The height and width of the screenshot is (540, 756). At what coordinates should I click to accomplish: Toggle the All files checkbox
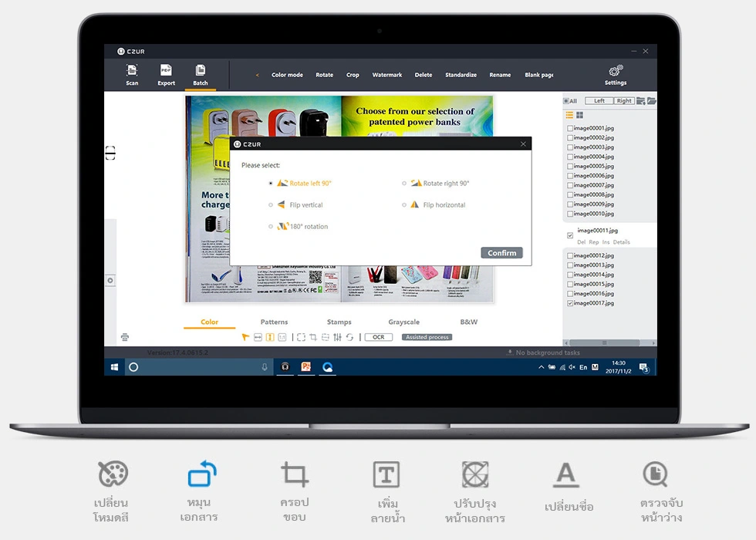(566, 101)
